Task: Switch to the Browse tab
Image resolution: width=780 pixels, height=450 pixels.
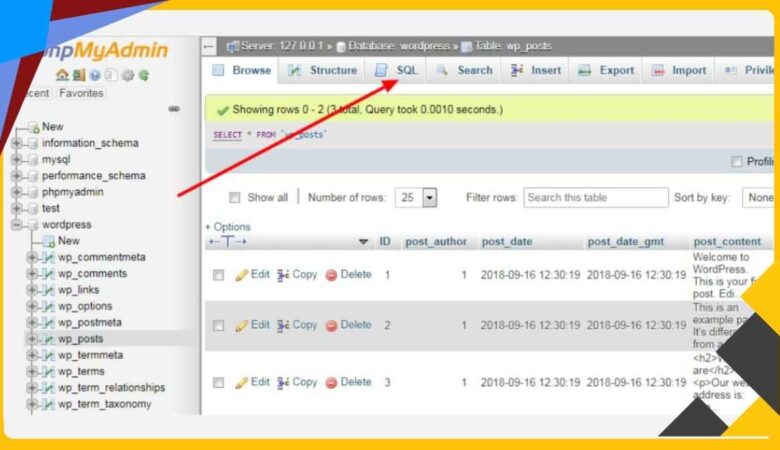Action: (x=242, y=71)
